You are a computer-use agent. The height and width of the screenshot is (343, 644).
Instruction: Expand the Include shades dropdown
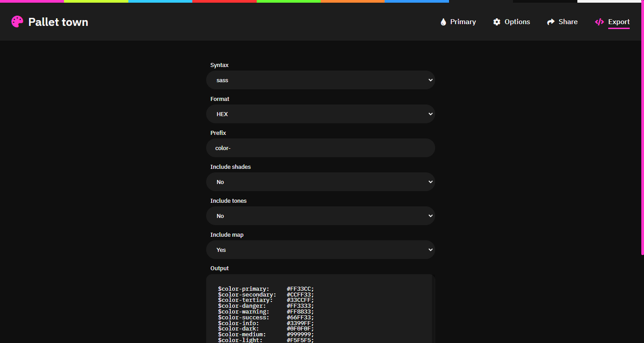coord(320,182)
